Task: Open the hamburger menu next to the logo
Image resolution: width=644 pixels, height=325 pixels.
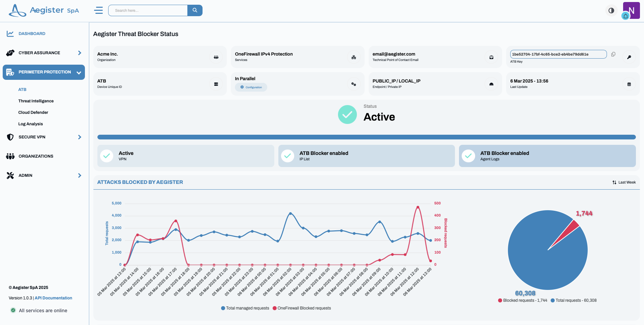Action: click(x=98, y=10)
